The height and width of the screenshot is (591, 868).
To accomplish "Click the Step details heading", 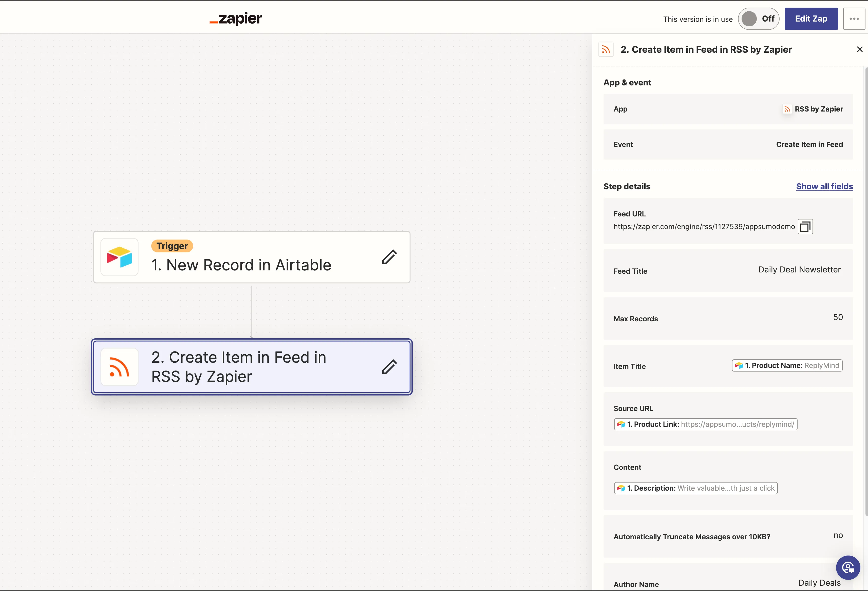I will pyautogui.click(x=627, y=187).
